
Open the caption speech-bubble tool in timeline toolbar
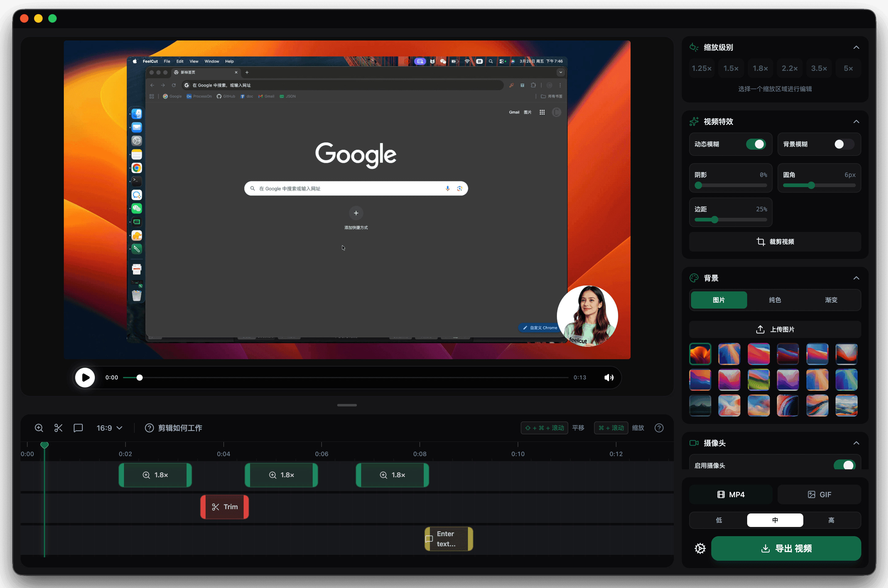click(x=78, y=428)
